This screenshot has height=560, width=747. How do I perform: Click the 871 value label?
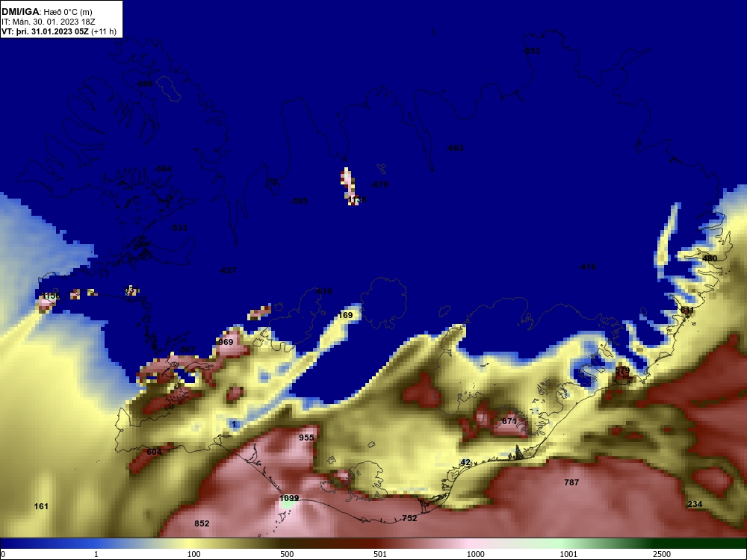pos(509,421)
